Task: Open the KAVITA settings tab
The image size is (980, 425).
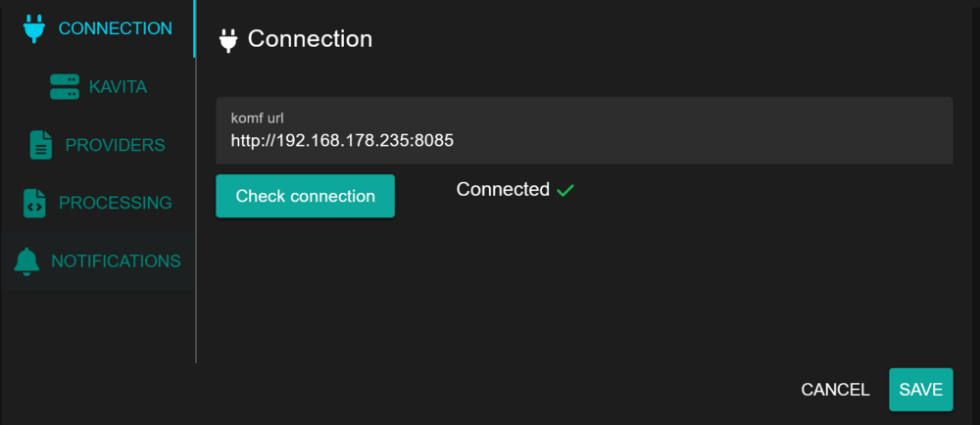Action: pos(118,87)
